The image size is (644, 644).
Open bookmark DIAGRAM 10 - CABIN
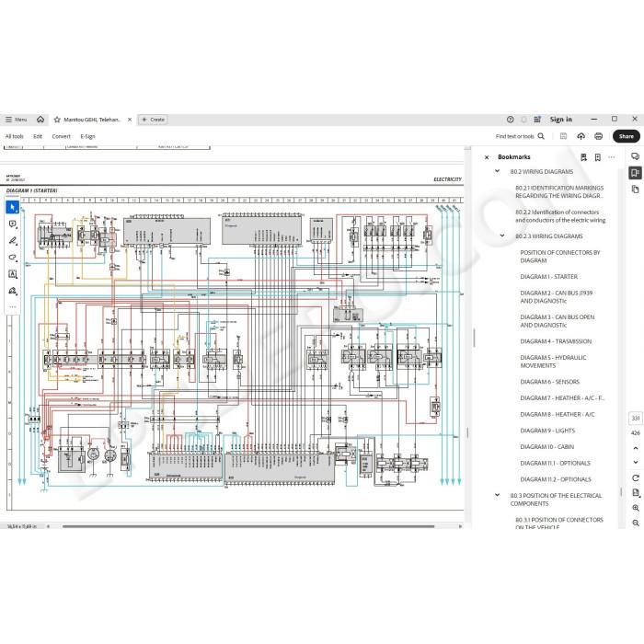(x=547, y=446)
